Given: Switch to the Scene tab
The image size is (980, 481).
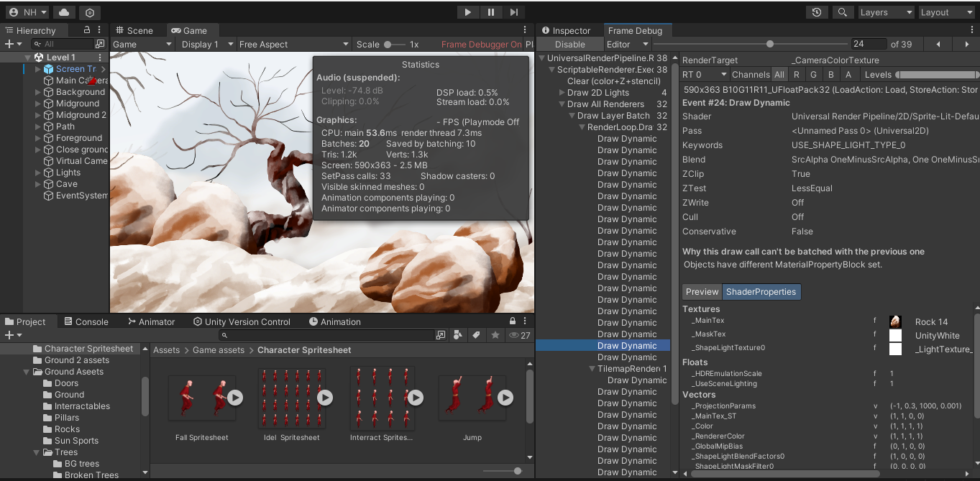Looking at the screenshot, I should pyautogui.click(x=137, y=29).
